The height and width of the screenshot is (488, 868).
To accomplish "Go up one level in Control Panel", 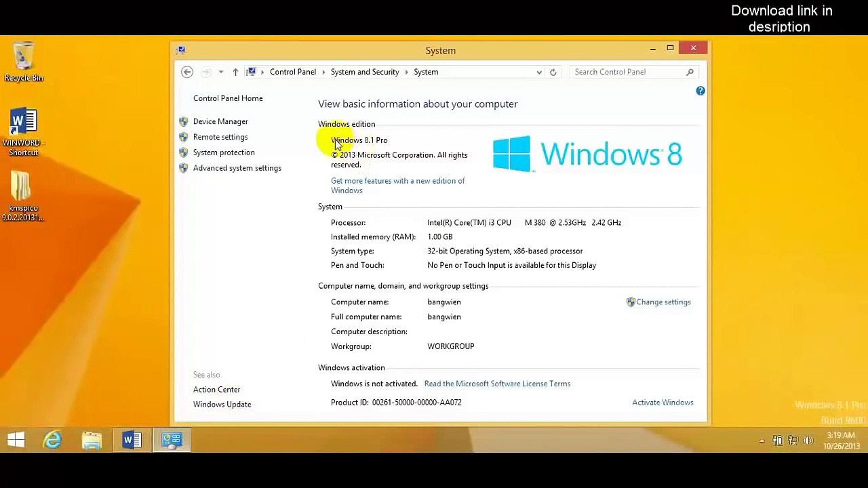I will (x=235, y=72).
